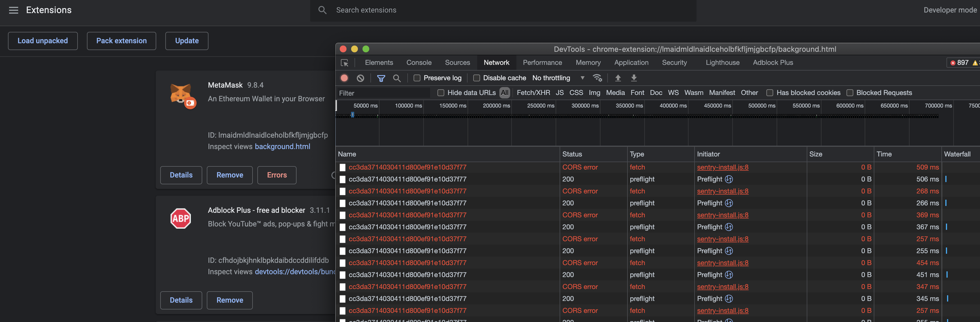This screenshot has width=980, height=322.
Task: Open network search with DevTools magnifier icon
Action: tap(397, 78)
